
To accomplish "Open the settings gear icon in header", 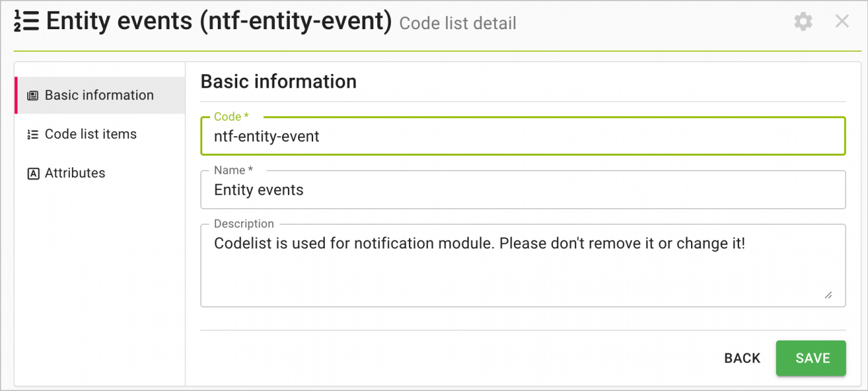I will tap(803, 22).
